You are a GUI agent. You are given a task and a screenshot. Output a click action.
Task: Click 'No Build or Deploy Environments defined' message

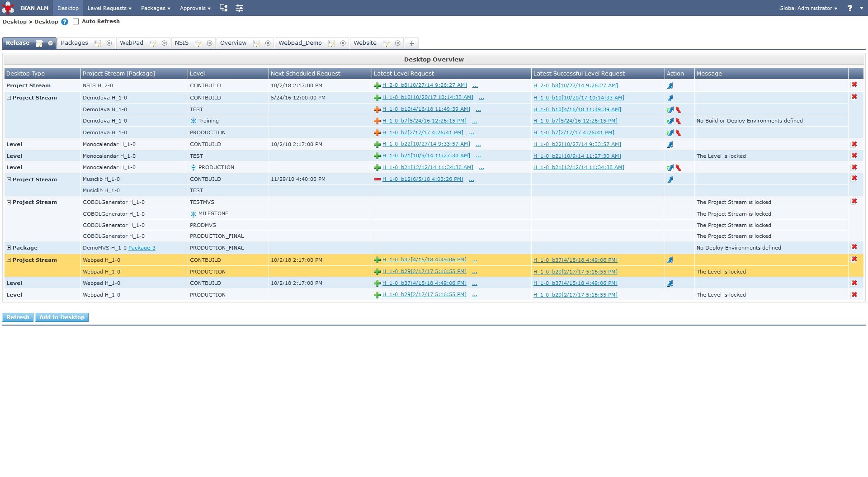click(x=750, y=121)
